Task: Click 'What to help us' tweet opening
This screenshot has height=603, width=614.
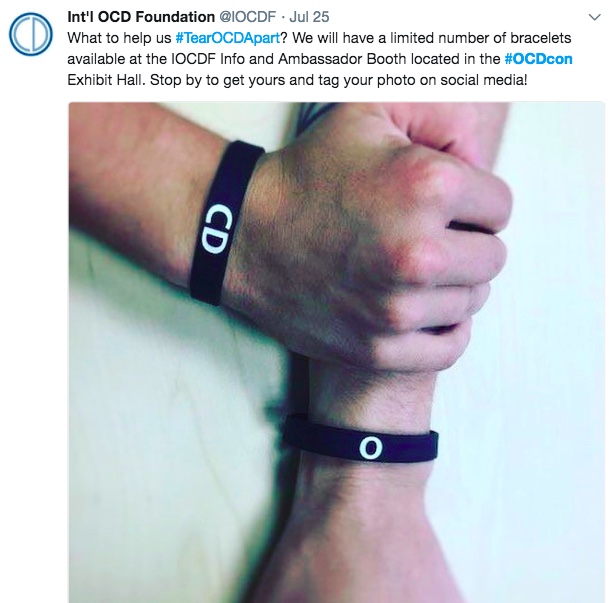Action: (119, 38)
